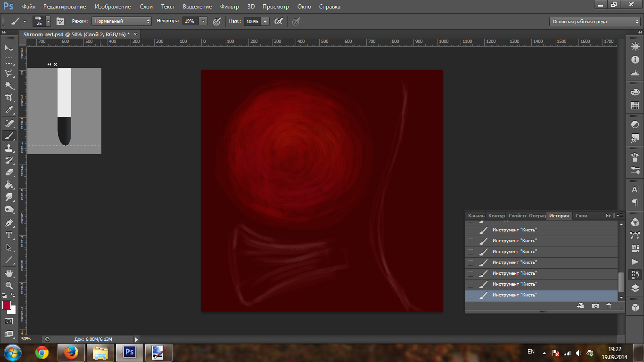Select the Clone Stamp tool

(9, 148)
